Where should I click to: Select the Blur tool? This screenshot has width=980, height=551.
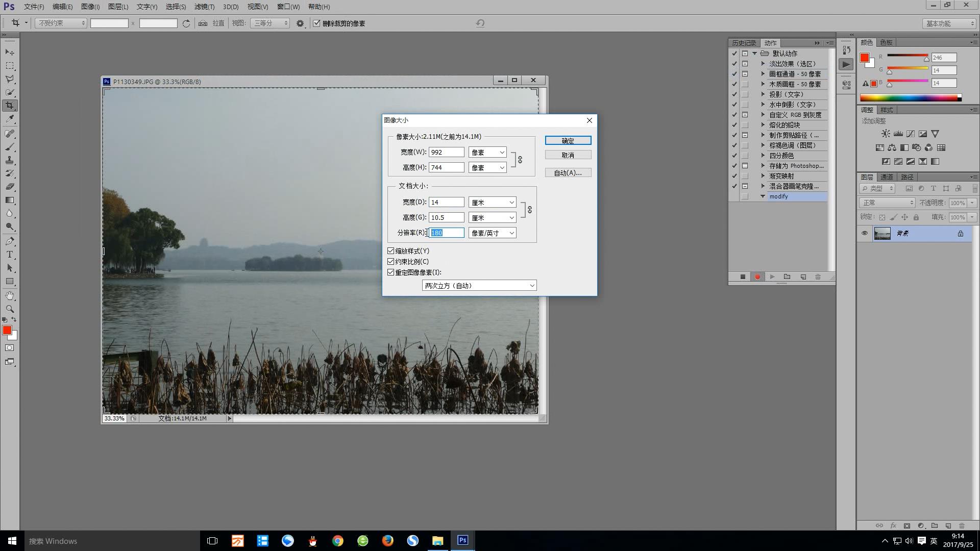click(10, 213)
